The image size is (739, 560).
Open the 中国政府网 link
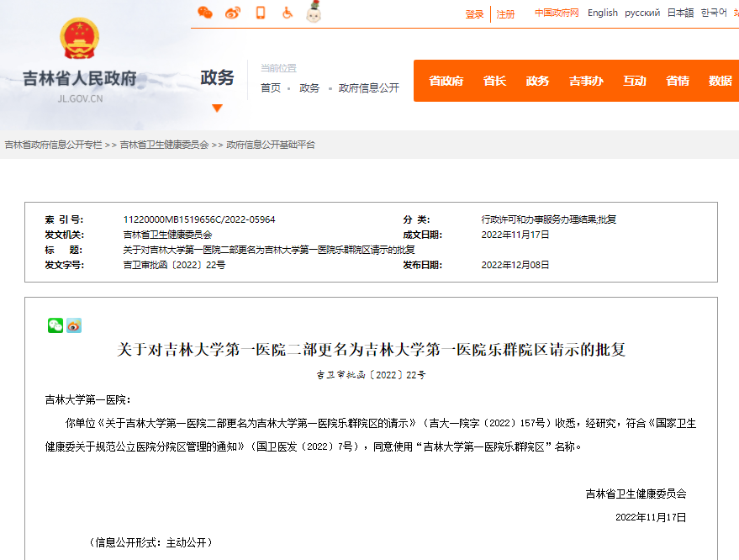557,13
